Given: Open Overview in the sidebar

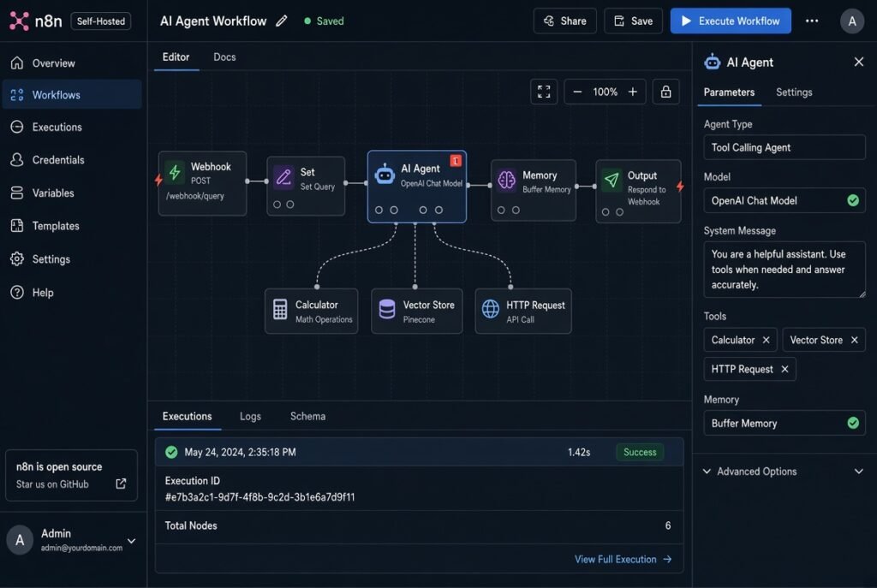Looking at the screenshot, I should (x=71, y=63).
